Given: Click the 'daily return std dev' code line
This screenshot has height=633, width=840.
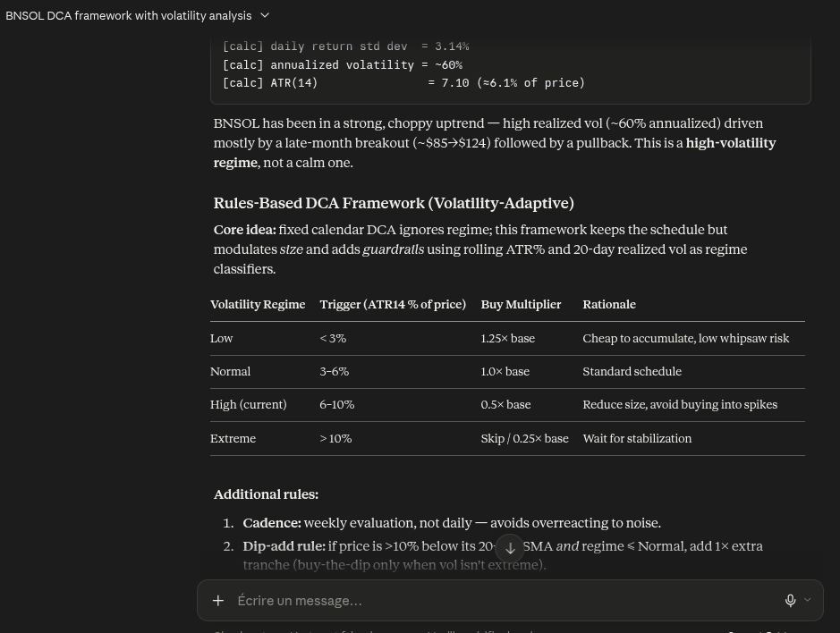Looking at the screenshot, I should tap(345, 46).
